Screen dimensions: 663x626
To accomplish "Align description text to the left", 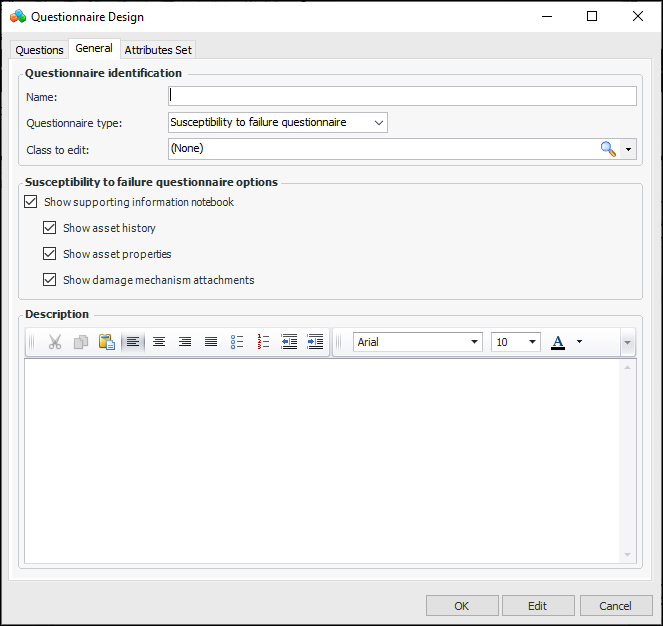I will [x=133, y=342].
